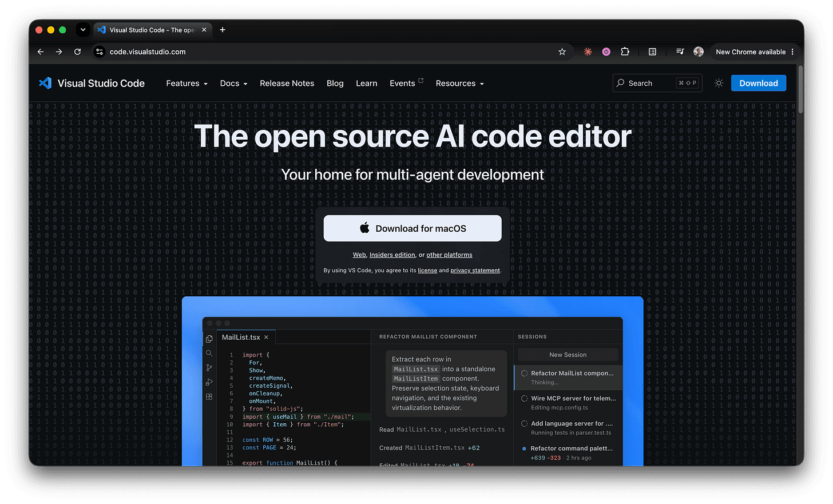Screen dimensions: 833x504
Task: Expand the tab search dropdown arrow
Action: click(83, 30)
